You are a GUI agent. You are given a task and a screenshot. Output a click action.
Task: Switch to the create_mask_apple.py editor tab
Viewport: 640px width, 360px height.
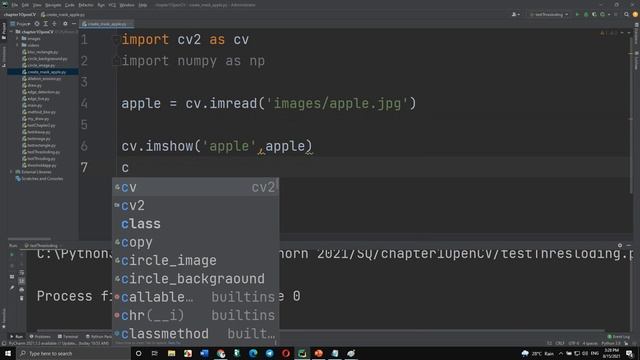(107, 24)
